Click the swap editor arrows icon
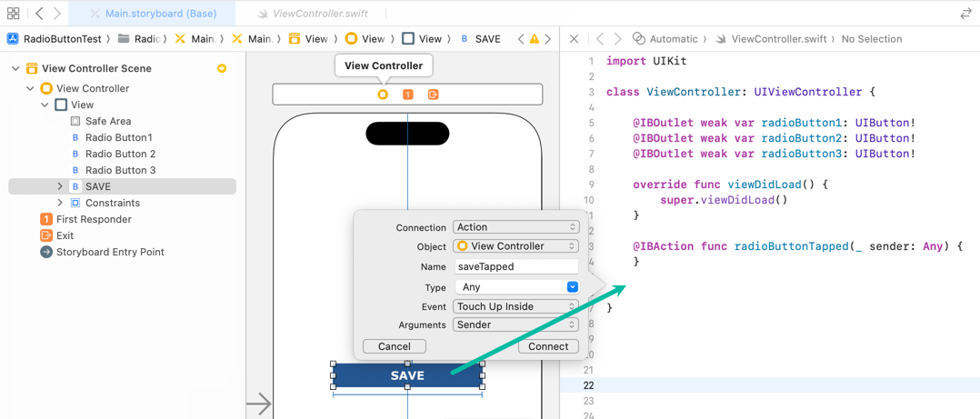 965,14
